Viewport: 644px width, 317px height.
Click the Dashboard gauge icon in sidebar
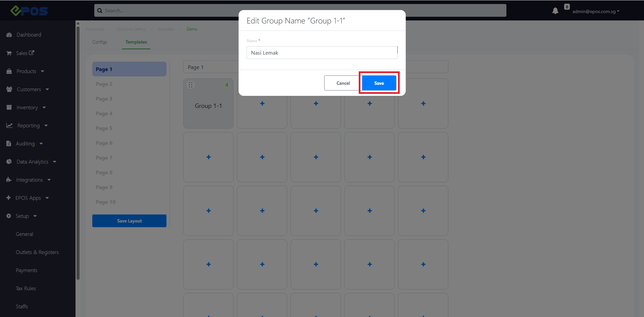9,35
